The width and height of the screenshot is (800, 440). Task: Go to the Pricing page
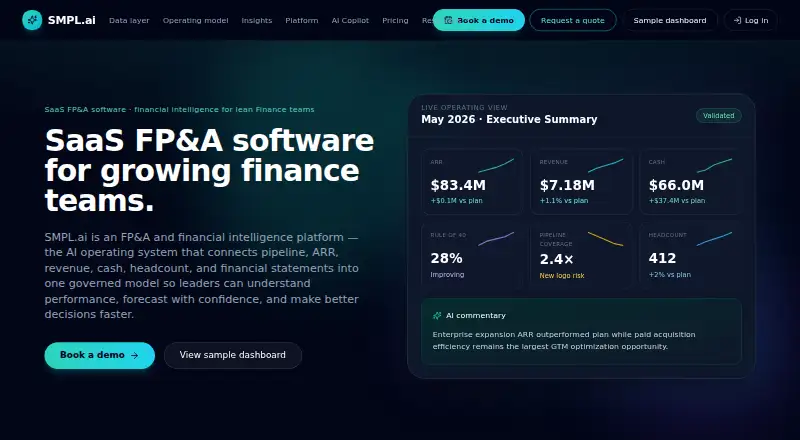395,20
